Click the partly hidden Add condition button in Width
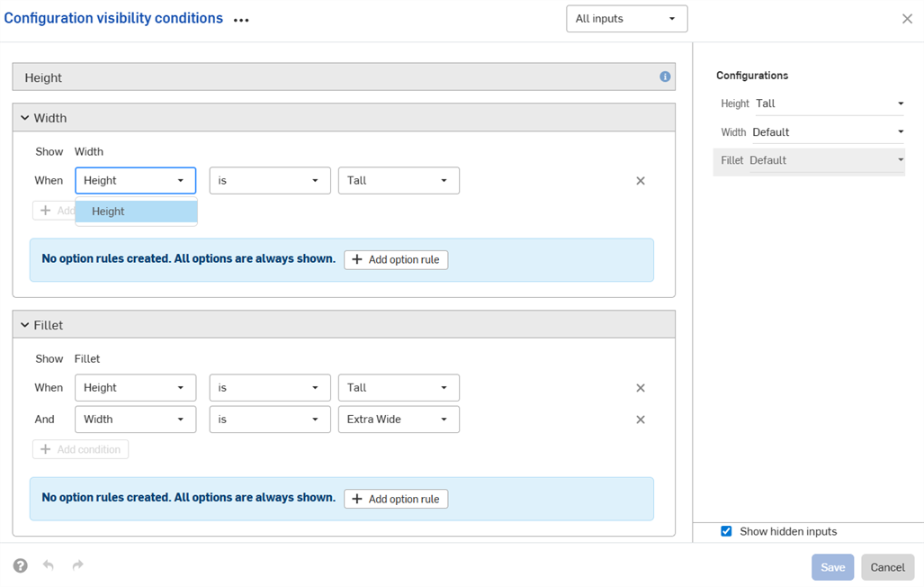 coord(54,211)
